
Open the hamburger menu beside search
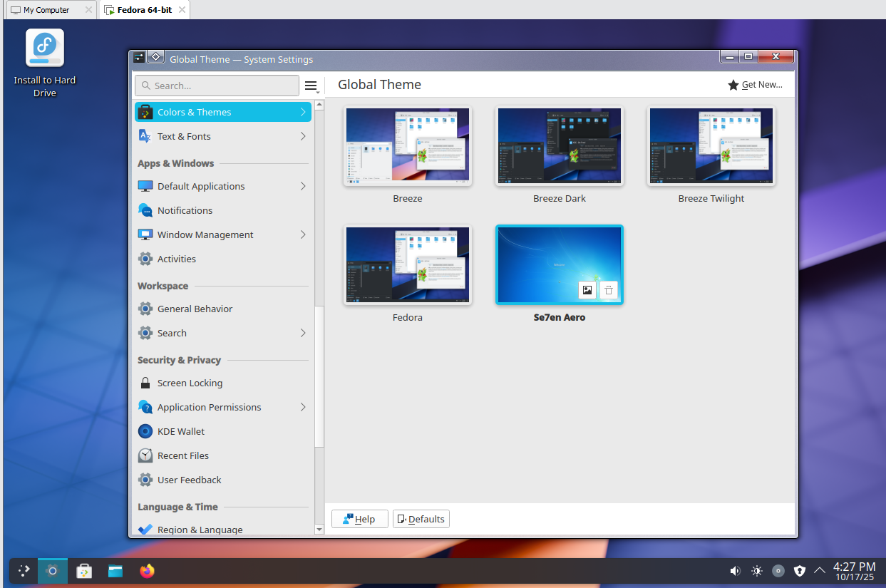(311, 86)
